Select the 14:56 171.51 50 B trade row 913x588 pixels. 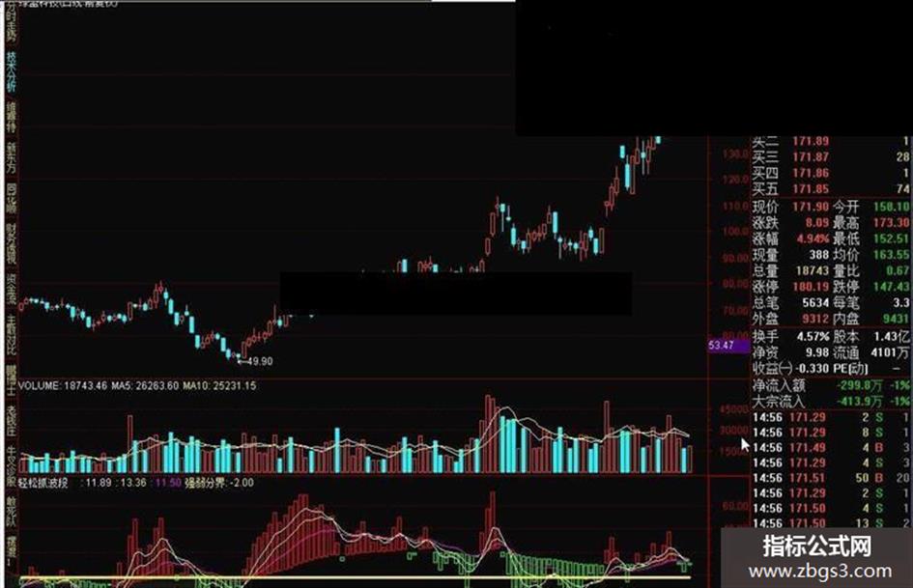pyautogui.click(x=831, y=478)
